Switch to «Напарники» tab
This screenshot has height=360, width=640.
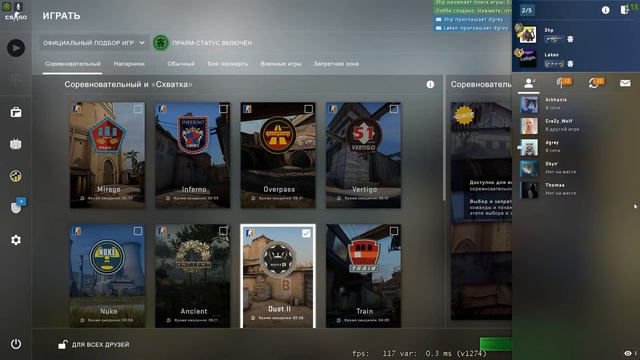[x=129, y=64]
